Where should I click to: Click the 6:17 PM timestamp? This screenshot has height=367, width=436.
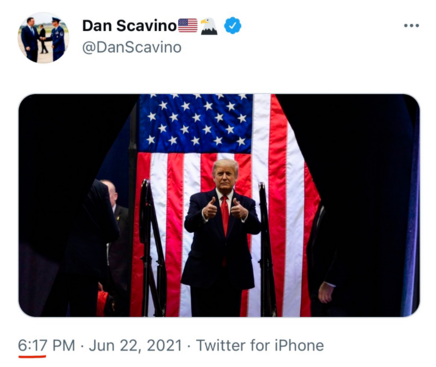pyautogui.click(x=46, y=345)
